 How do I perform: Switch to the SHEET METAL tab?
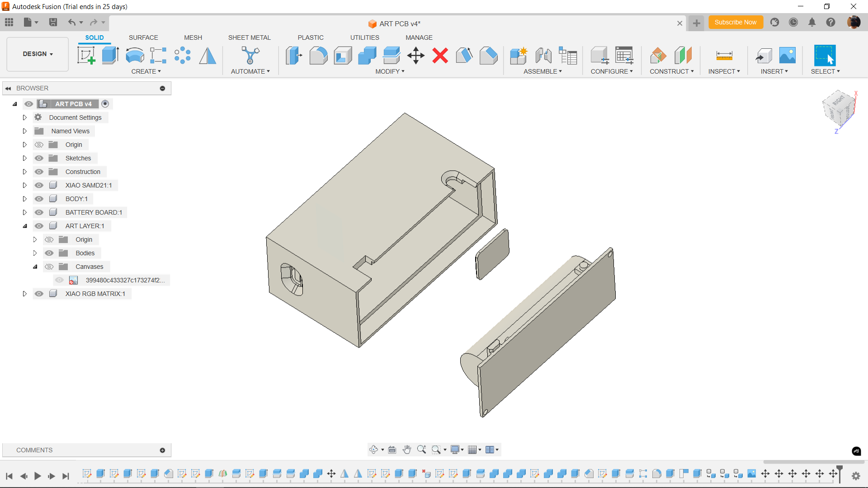point(250,38)
